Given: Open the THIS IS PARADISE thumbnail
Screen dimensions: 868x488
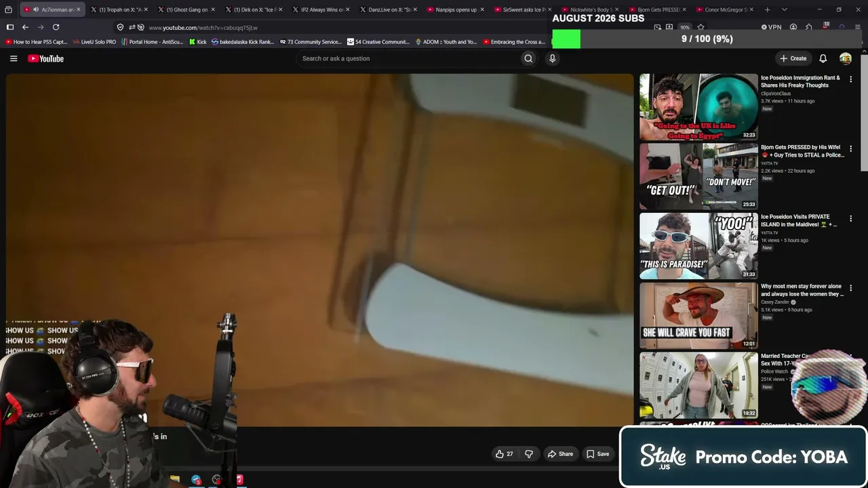Looking at the screenshot, I should click(x=698, y=246).
